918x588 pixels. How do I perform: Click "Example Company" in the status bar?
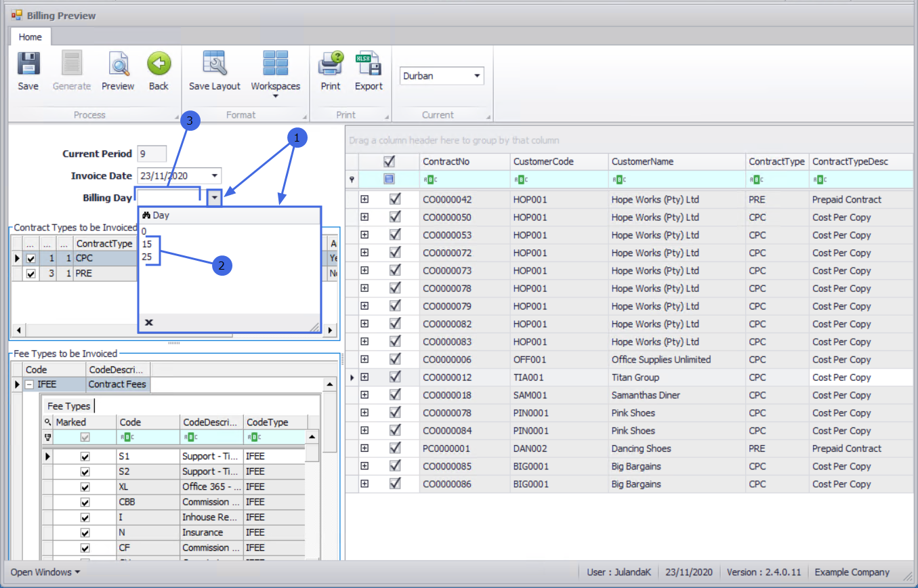pos(852,572)
